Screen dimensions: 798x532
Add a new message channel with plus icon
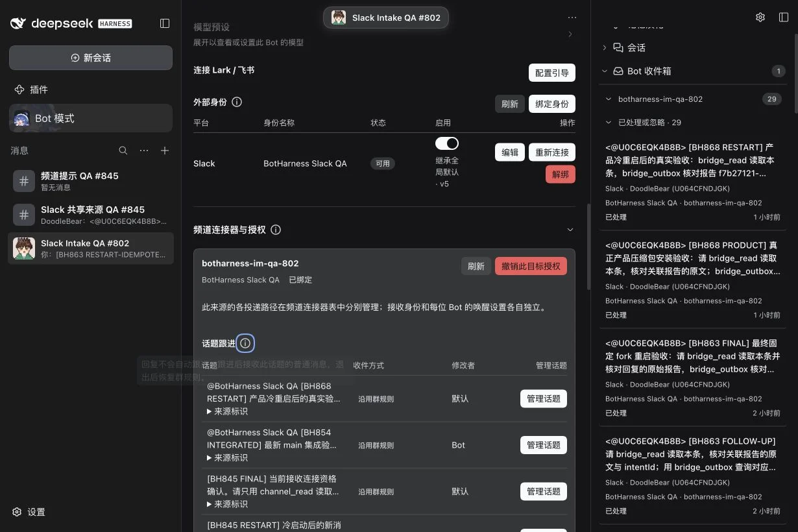click(165, 151)
